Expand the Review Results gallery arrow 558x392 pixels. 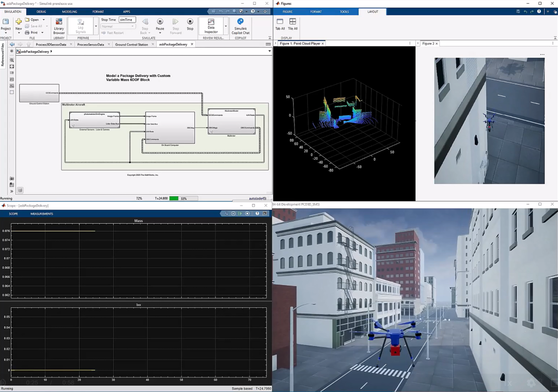tap(226, 26)
